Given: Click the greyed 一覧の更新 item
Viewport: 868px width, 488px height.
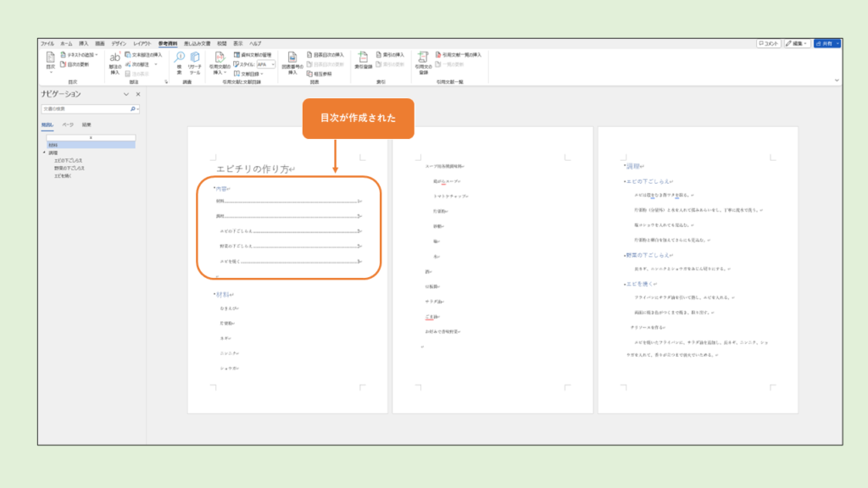Looking at the screenshot, I should [x=450, y=64].
